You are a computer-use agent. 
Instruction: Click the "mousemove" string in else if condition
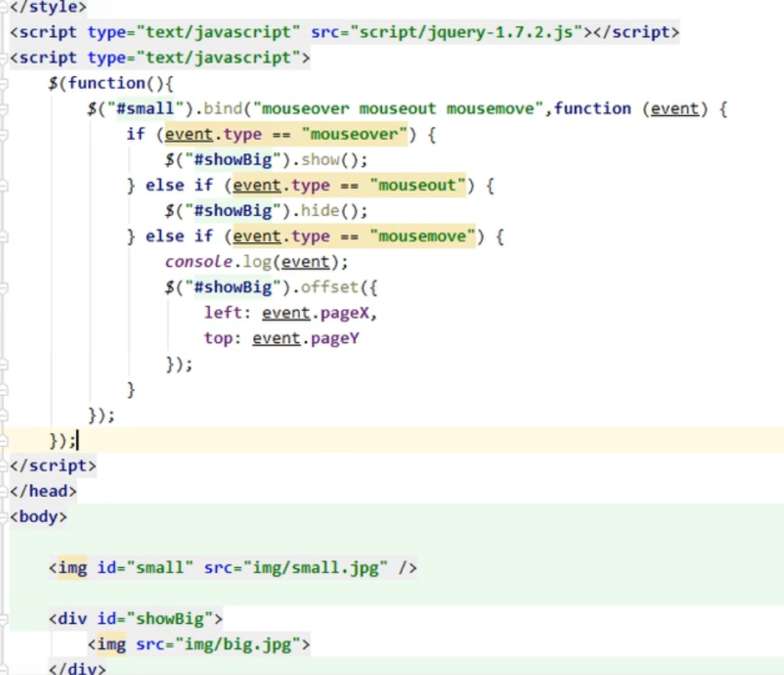[423, 236]
